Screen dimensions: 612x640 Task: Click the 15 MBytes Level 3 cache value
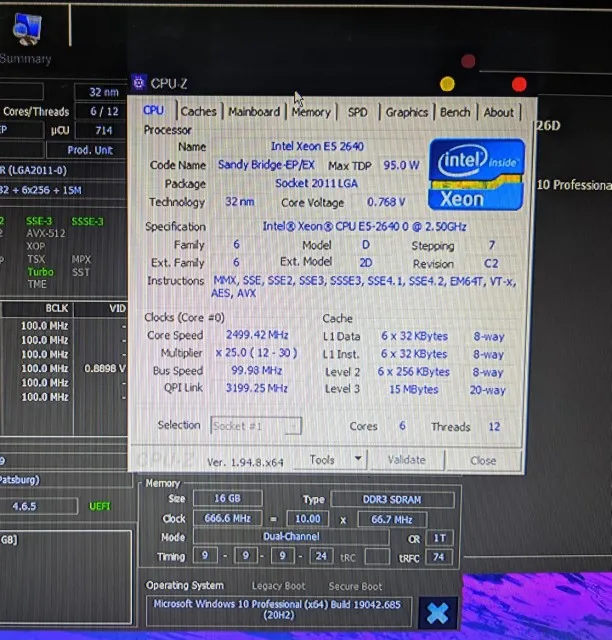414,389
